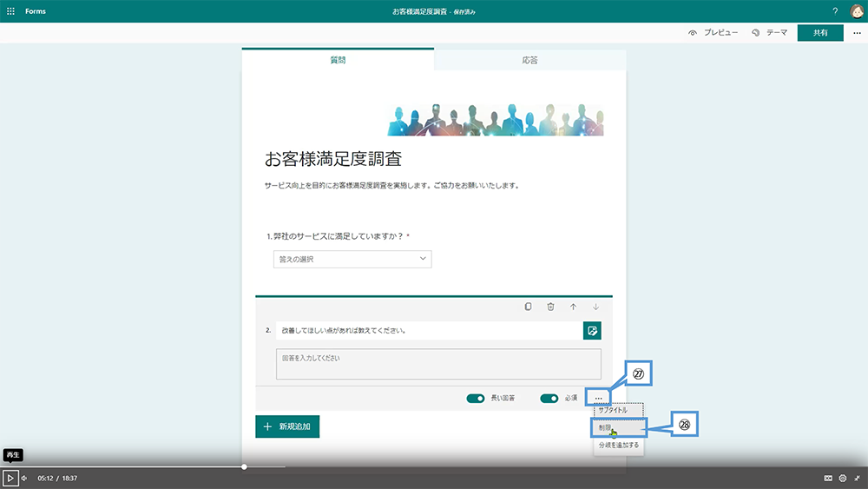Open the top-right more options ellipsis

tap(857, 33)
